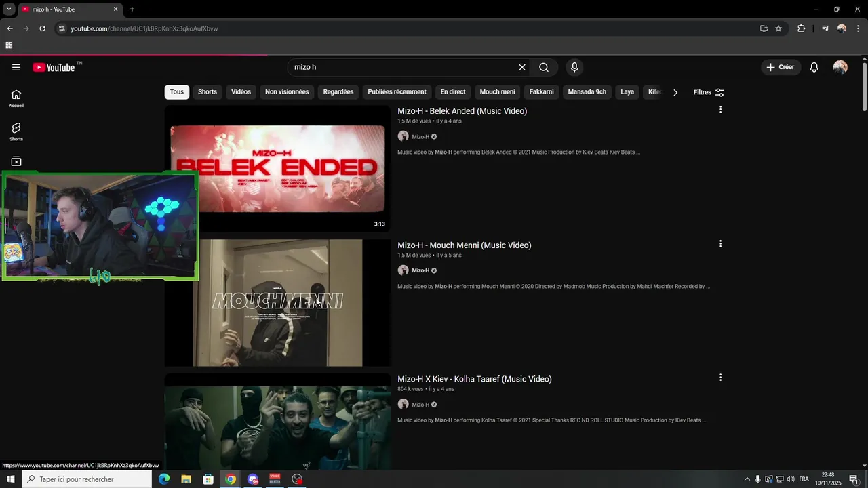
Task: Open a new browser tab
Action: (132, 9)
